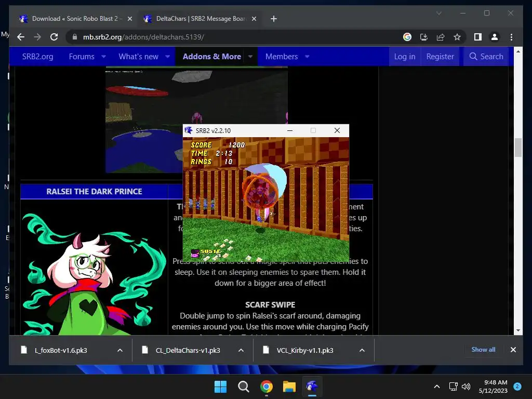Image resolution: width=532 pixels, height=399 pixels.
Task: Go forward in browser history
Action: click(x=37, y=37)
